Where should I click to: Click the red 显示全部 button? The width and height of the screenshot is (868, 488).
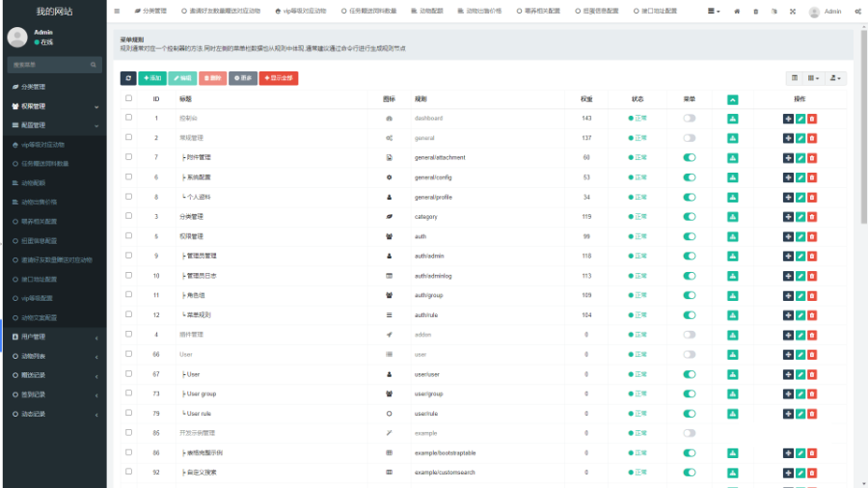(279, 77)
